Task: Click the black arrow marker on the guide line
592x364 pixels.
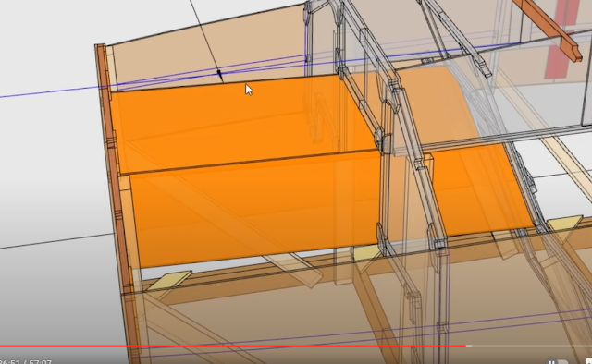Action: [219, 73]
